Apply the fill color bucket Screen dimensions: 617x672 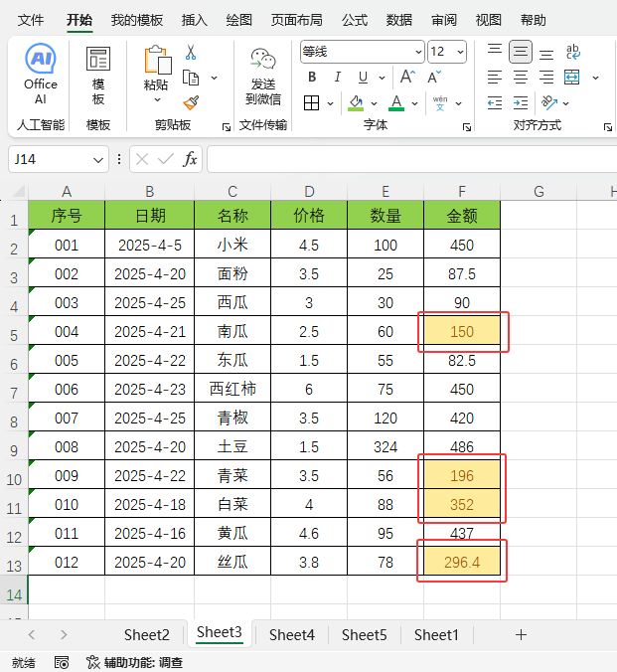(x=356, y=102)
